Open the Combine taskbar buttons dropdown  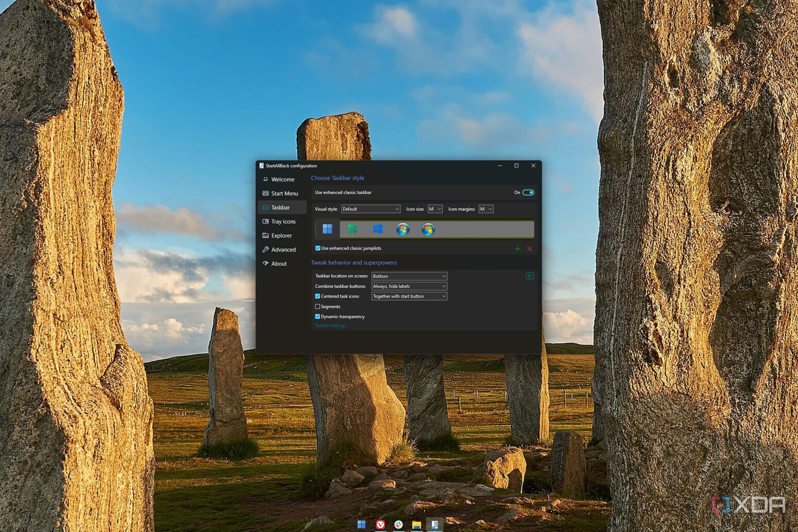[x=409, y=286]
